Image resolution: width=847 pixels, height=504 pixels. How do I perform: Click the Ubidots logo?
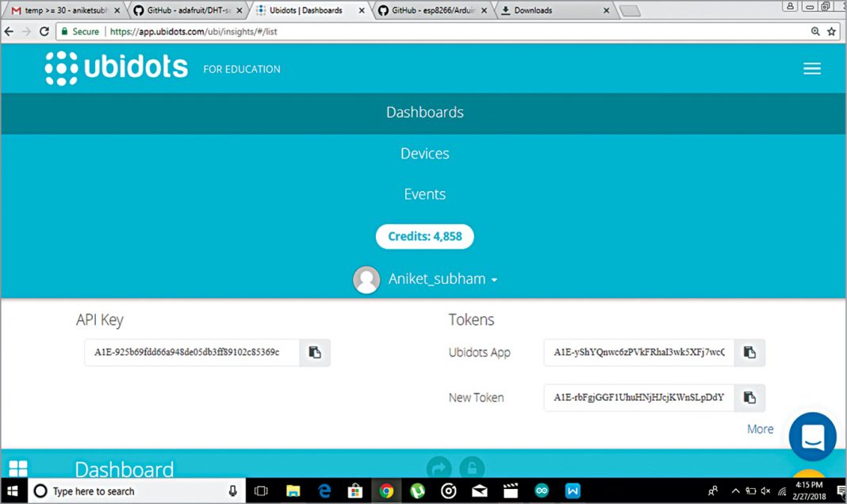[x=115, y=67]
